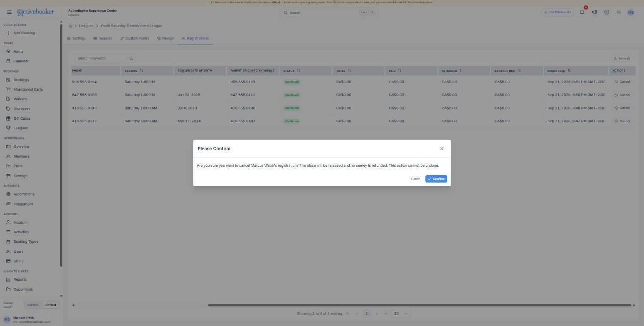Sort by Status column arrows

(x=299, y=70)
